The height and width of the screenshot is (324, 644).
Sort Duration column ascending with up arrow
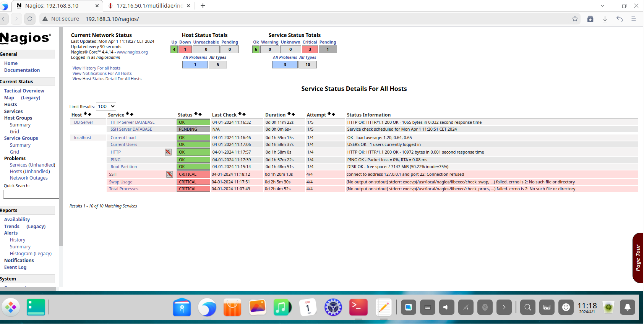click(x=289, y=114)
